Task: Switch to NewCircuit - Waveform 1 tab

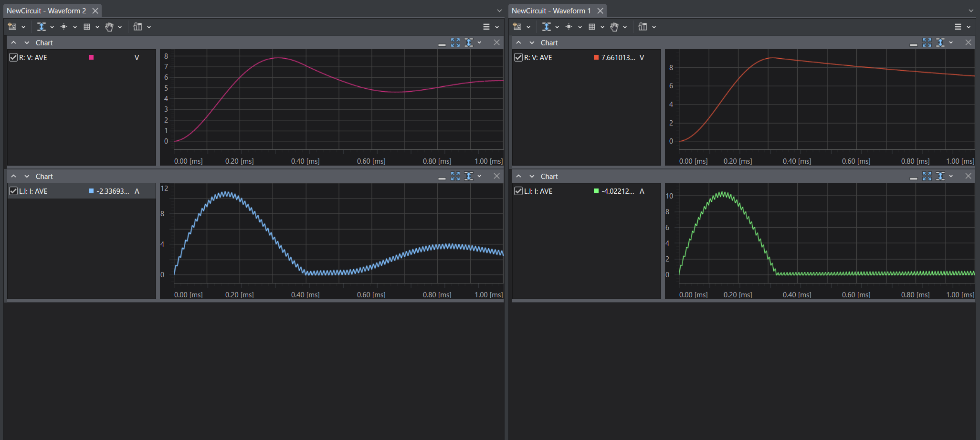Action: 551,10
